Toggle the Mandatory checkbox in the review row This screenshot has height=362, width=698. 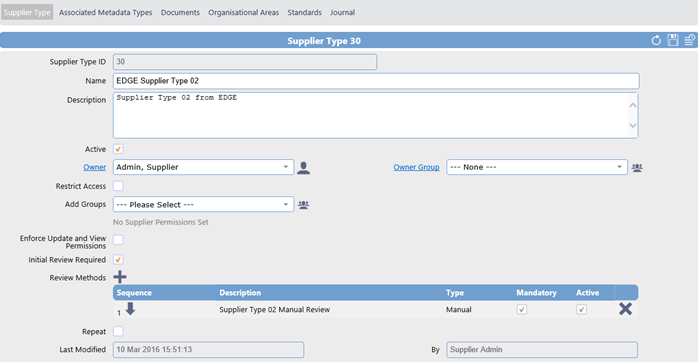tap(522, 309)
